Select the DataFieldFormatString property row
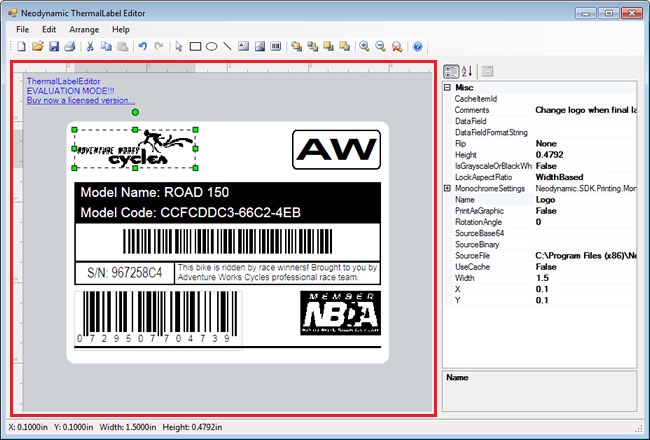 point(544,132)
